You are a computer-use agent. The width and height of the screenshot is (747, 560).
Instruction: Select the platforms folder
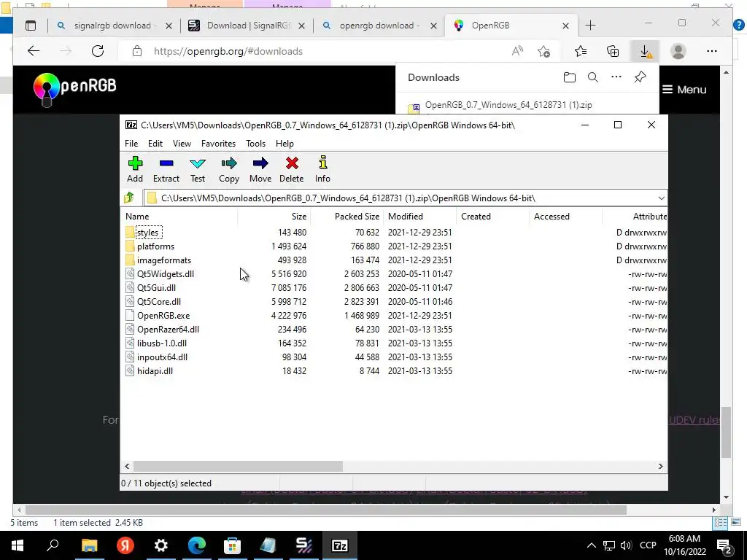(x=155, y=246)
